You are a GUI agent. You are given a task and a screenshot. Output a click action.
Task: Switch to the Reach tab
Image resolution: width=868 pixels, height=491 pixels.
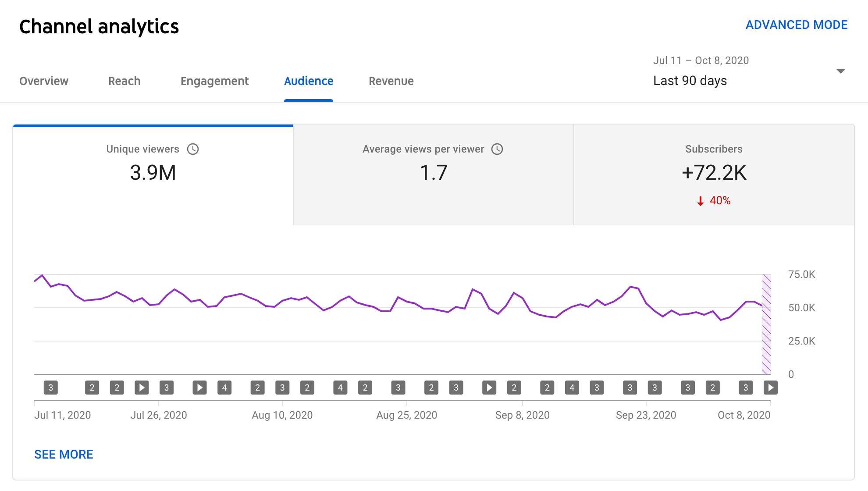point(125,81)
